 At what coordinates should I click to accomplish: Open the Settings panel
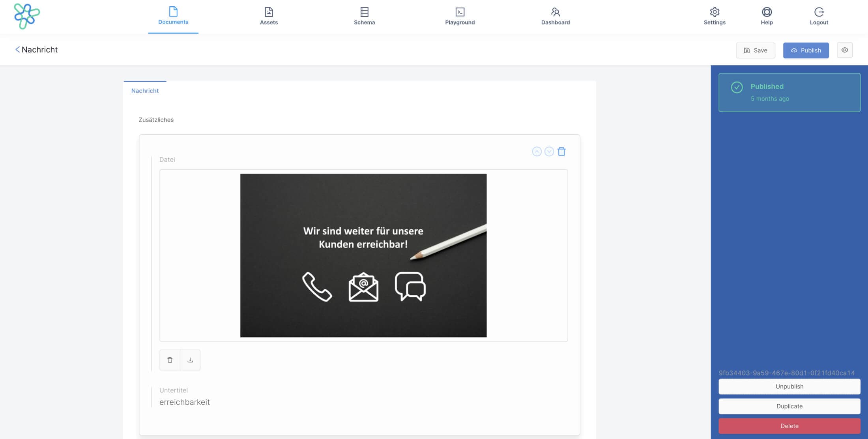point(714,16)
